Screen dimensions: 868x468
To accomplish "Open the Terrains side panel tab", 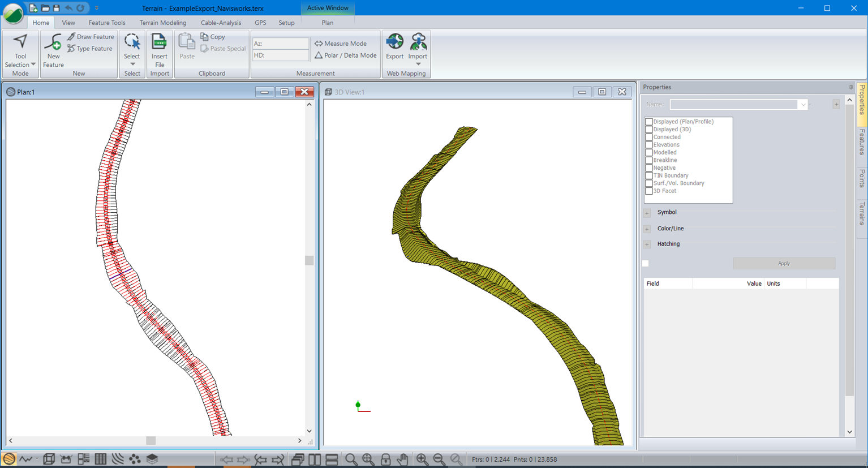I will point(862,213).
